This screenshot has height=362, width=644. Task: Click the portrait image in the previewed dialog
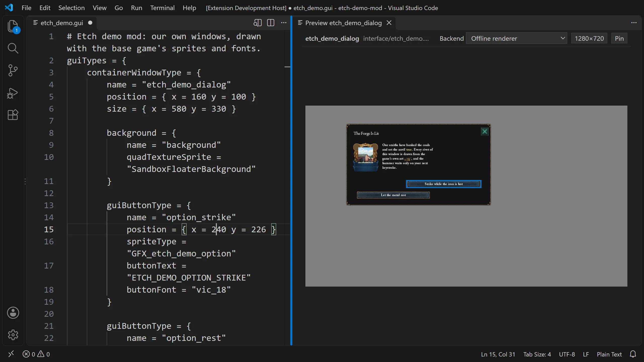366,157
